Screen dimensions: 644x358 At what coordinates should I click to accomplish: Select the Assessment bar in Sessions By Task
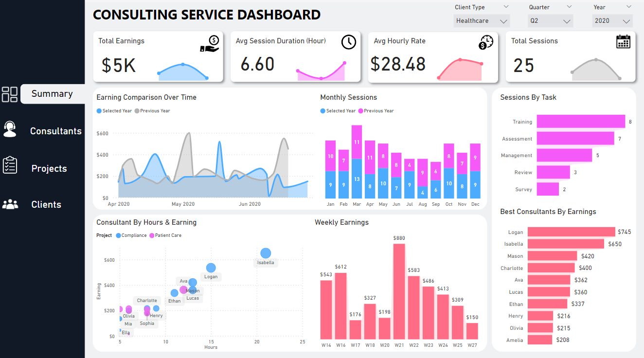coord(575,139)
